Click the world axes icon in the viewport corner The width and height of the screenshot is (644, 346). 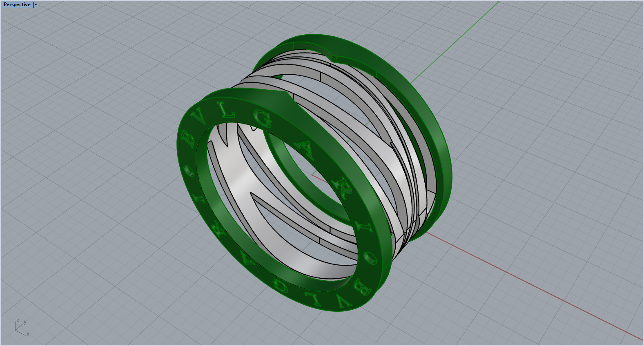22,327
